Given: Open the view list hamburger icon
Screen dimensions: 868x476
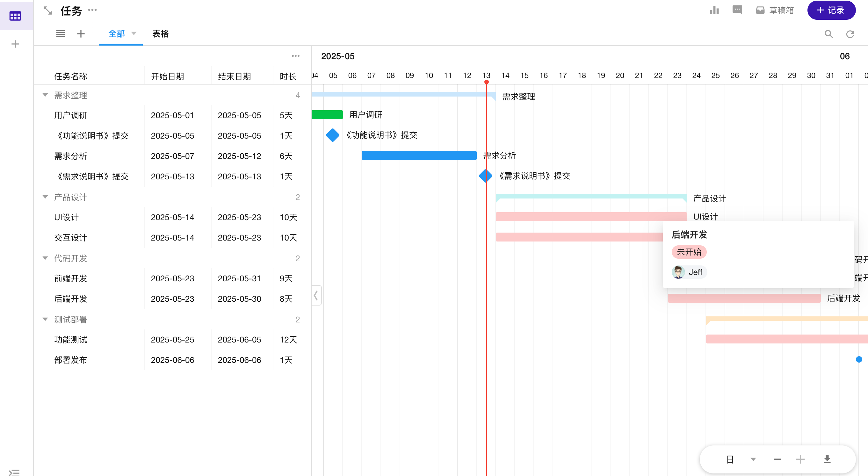Looking at the screenshot, I should click(x=60, y=34).
